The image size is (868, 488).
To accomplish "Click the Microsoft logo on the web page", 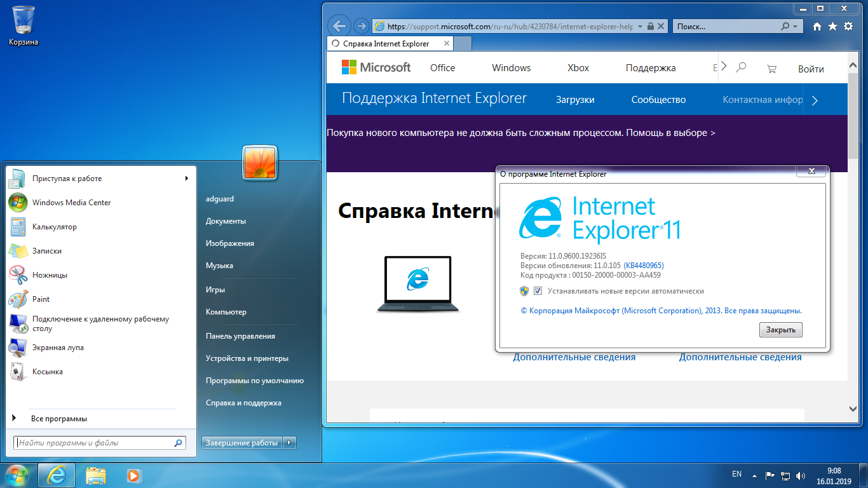I will [376, 67].
